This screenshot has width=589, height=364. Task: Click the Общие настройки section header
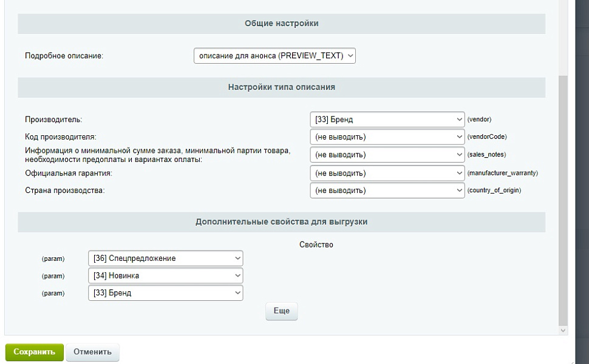[281, 24]
